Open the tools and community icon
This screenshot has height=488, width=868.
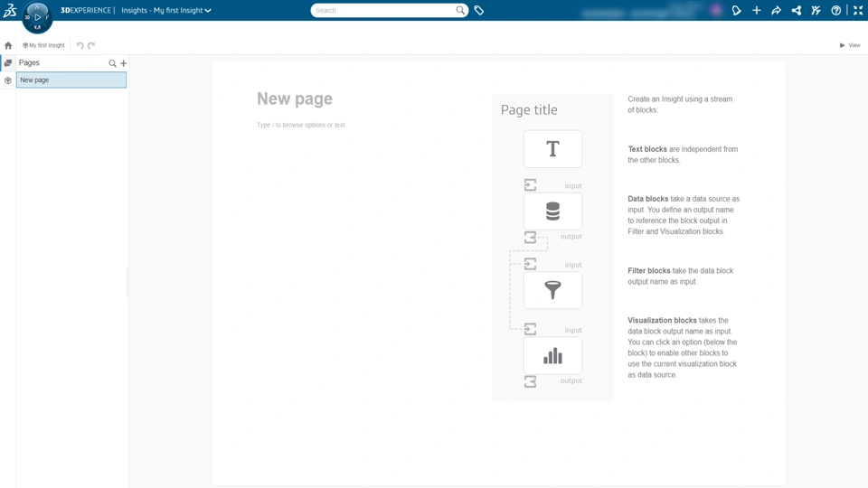816,11
